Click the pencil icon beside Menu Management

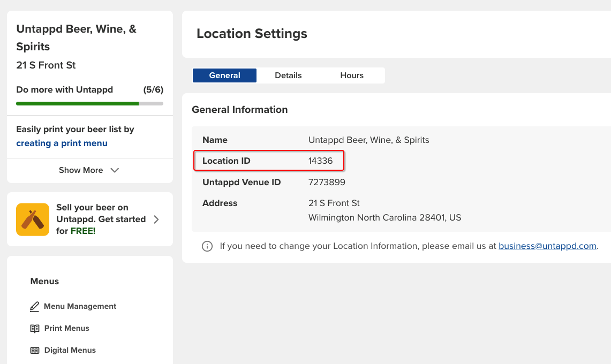(x=35, y=307)
